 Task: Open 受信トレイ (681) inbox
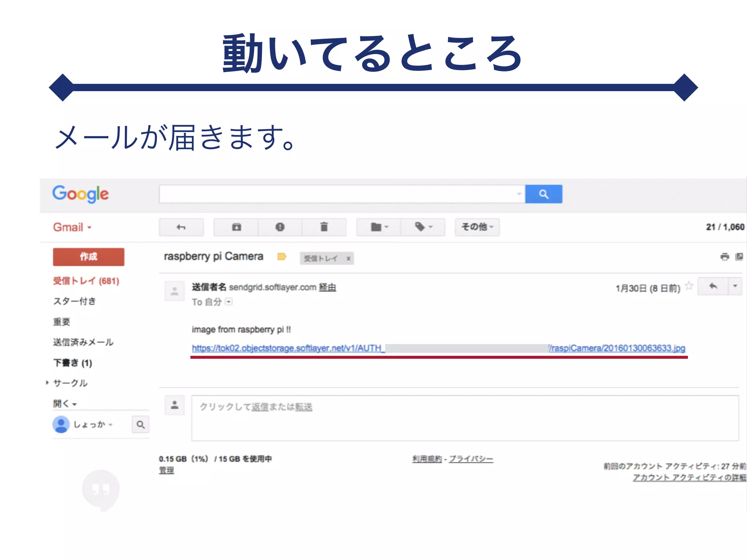(x=86, y=281)
